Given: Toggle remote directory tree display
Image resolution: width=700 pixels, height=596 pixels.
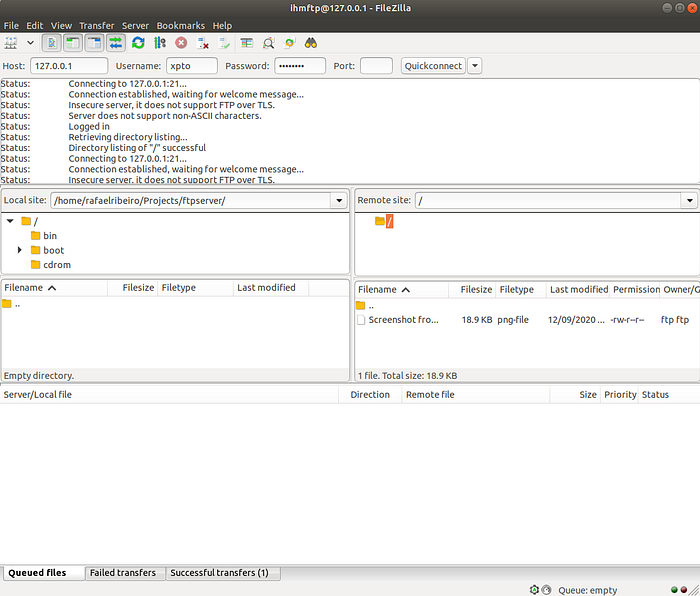Looking at the screenshot, I should 94,43.
